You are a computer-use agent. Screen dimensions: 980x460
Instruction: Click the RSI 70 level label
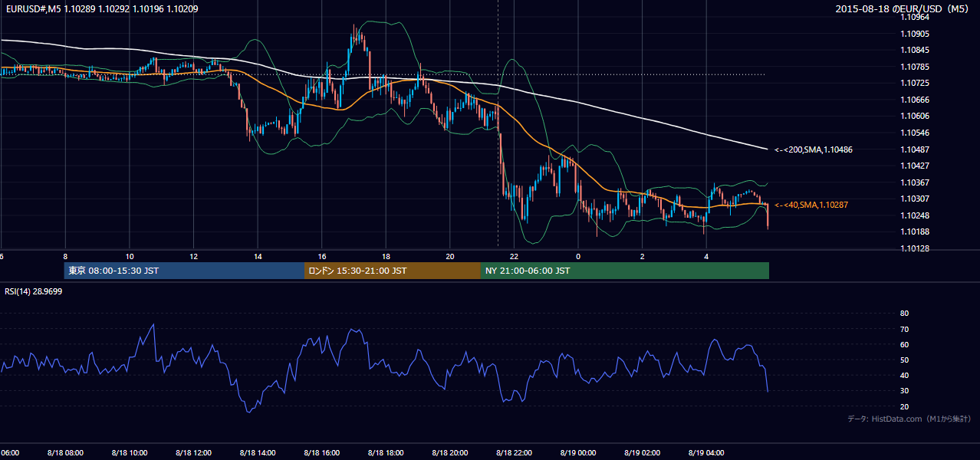pos(904,329)
